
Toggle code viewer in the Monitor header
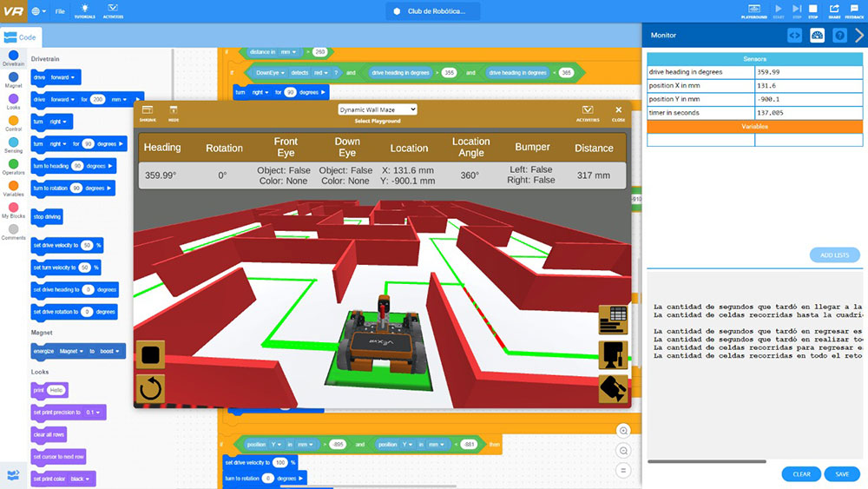coord(794,36)
